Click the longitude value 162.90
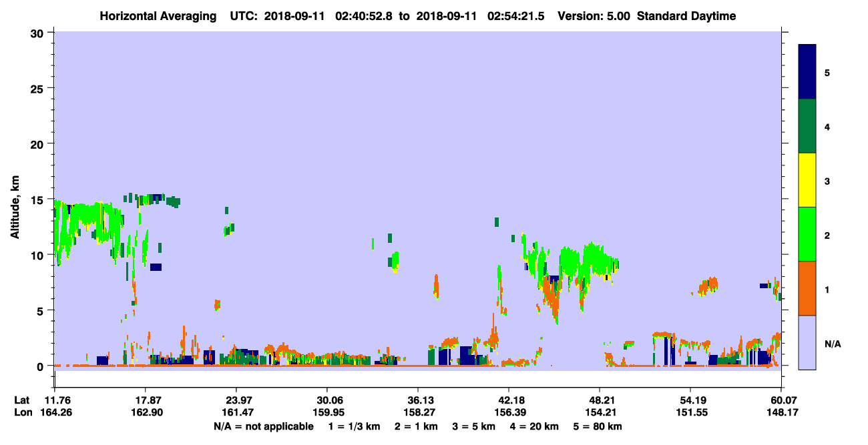The height and width of the screenshot is (445, 868). click(146, 413)
